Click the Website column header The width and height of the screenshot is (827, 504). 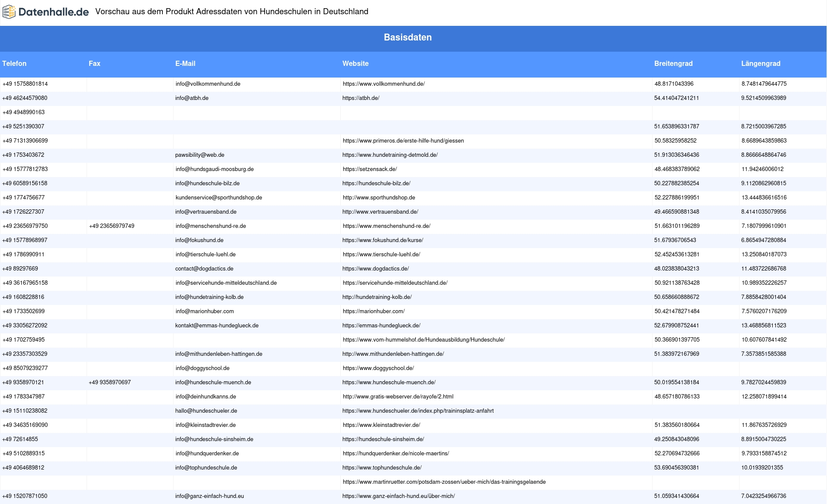click(x=355, y=64)
